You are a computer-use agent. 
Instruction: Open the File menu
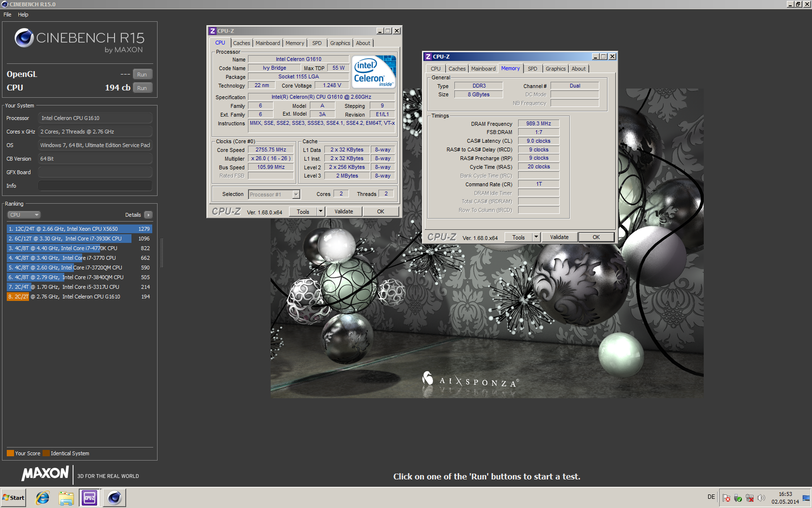pyautogui.click(x=7, y=15)
